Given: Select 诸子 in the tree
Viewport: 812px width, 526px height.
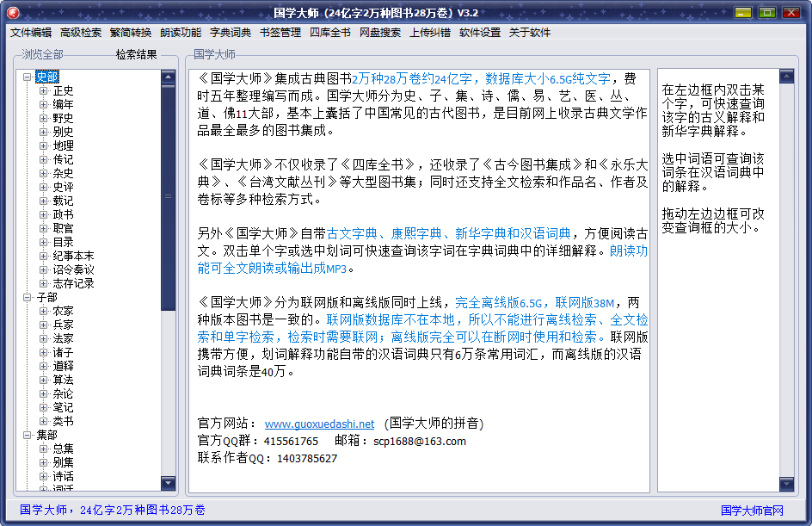Looking at the screenshot, I should [x=63, y=352].
